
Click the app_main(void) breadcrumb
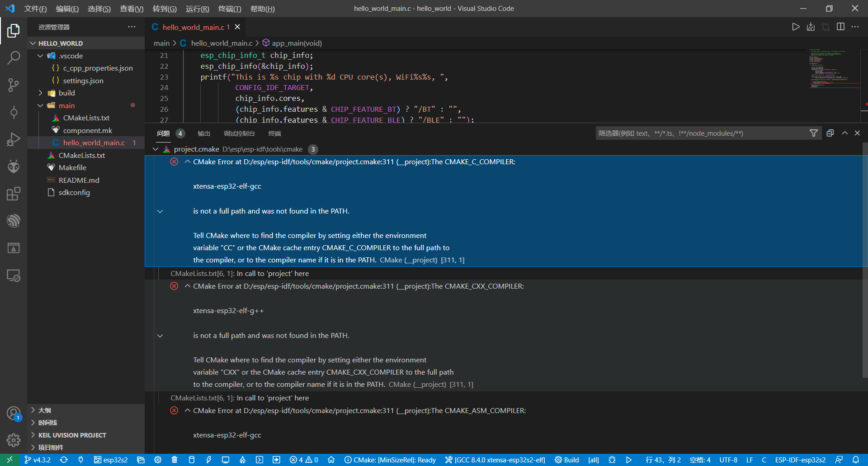[292, 43]
